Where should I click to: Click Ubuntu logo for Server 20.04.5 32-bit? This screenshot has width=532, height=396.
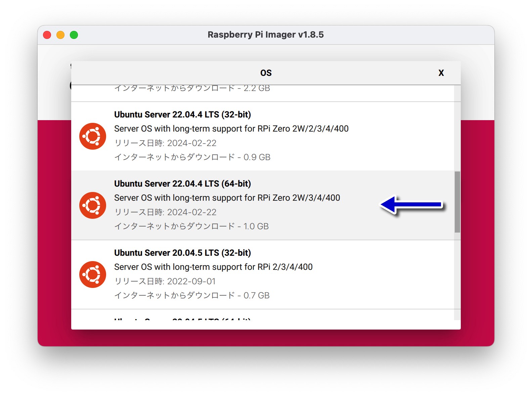click(93, 275)
